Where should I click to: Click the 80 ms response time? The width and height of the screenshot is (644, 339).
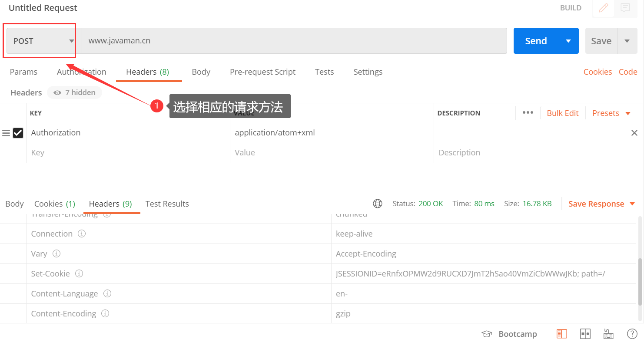[485, 204]
